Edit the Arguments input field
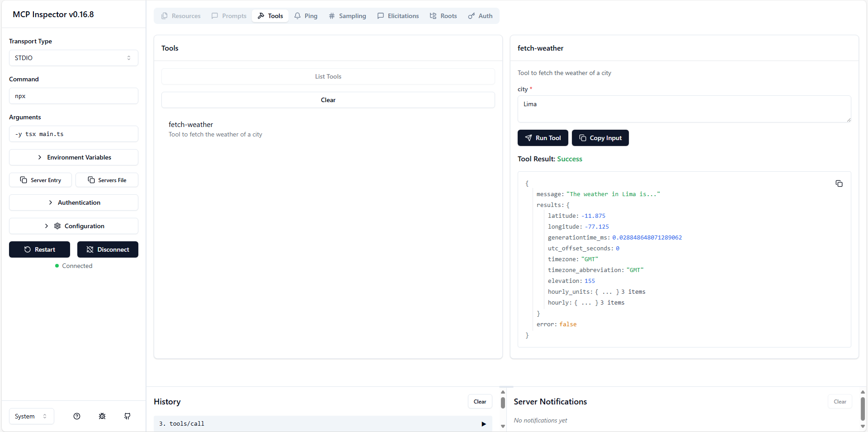Screen dimensions: 868x432 tap(74, 134)
